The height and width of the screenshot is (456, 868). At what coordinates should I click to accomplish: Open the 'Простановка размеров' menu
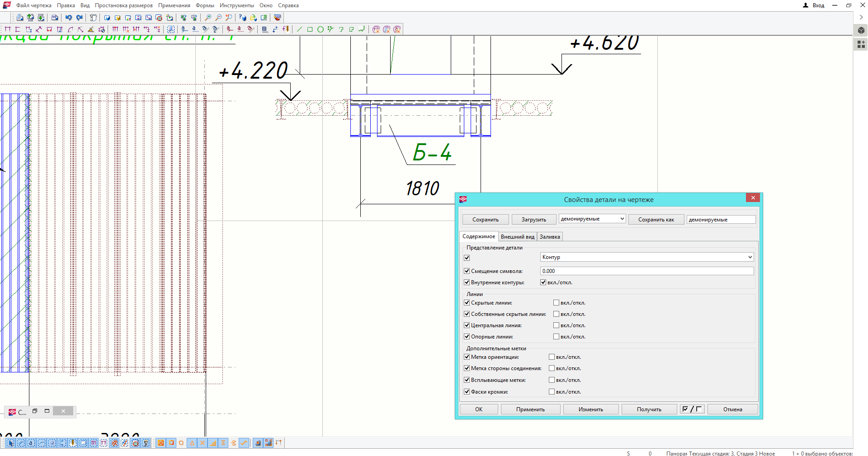(x=123, y=5)
